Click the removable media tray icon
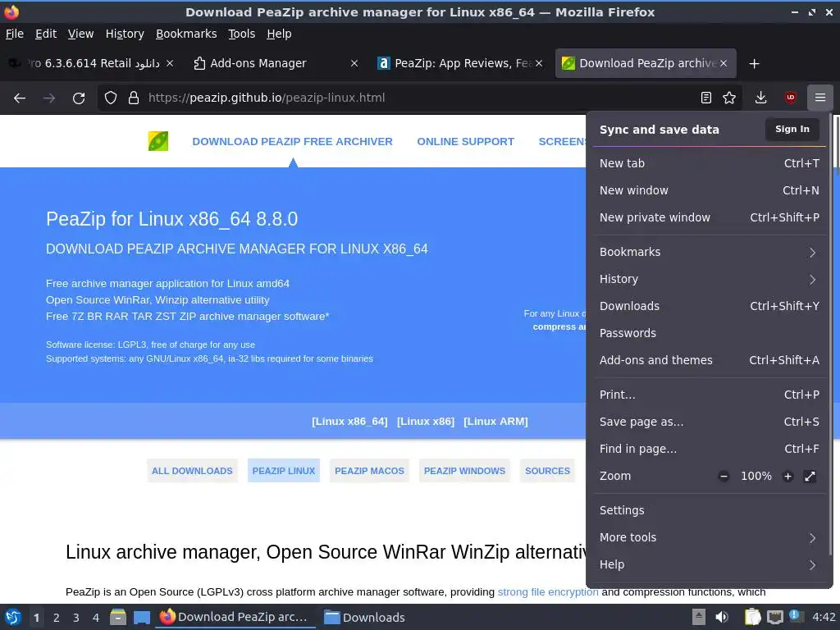Screen dimensions: 840x630 pos(699,617)
